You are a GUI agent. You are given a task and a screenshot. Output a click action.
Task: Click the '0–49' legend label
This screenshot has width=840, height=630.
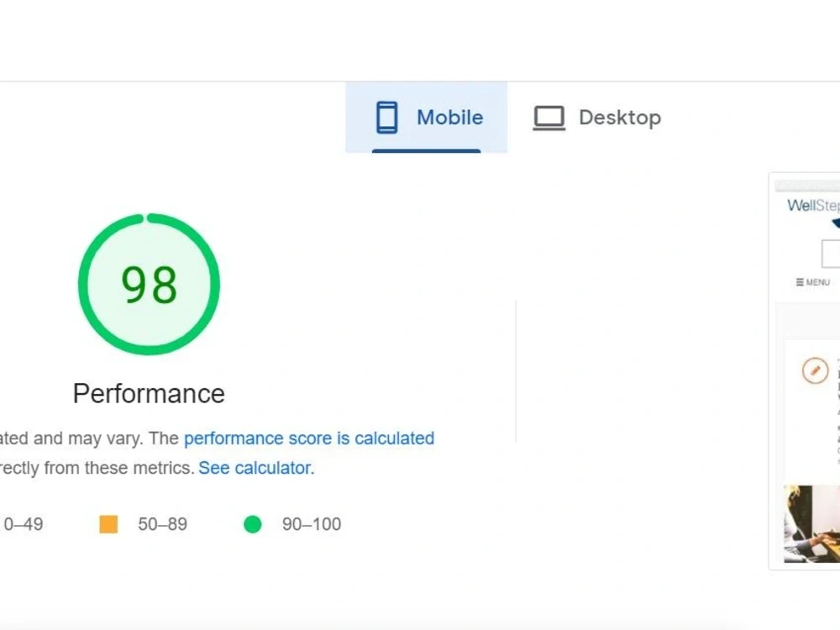coord(23,524)
